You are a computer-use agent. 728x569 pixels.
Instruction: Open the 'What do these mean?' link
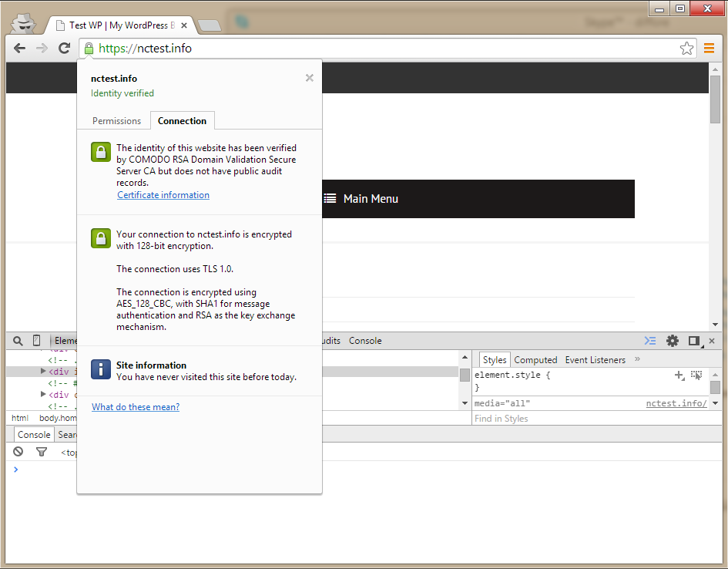(136, 407)
